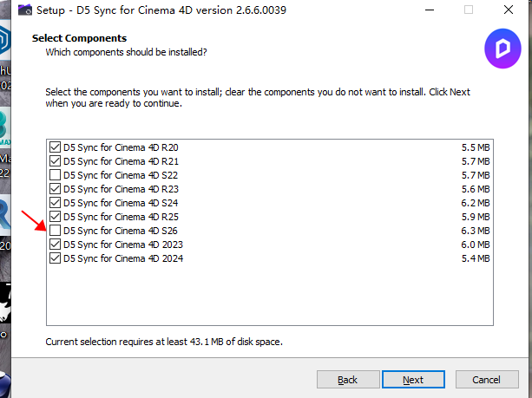Image resolution: width=532 pixels, height=398 pixels.
Task: Select the 5.5 MB size text
Action: pyautogui.click(x=476, y=147)
